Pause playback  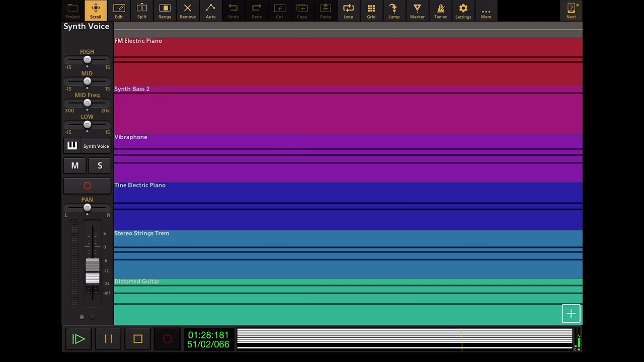pyautogui.click(x=108, y=339)
